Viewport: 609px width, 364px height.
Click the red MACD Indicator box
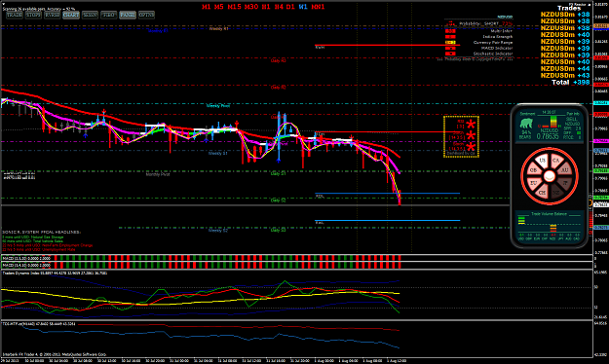(x=450, y=48)
